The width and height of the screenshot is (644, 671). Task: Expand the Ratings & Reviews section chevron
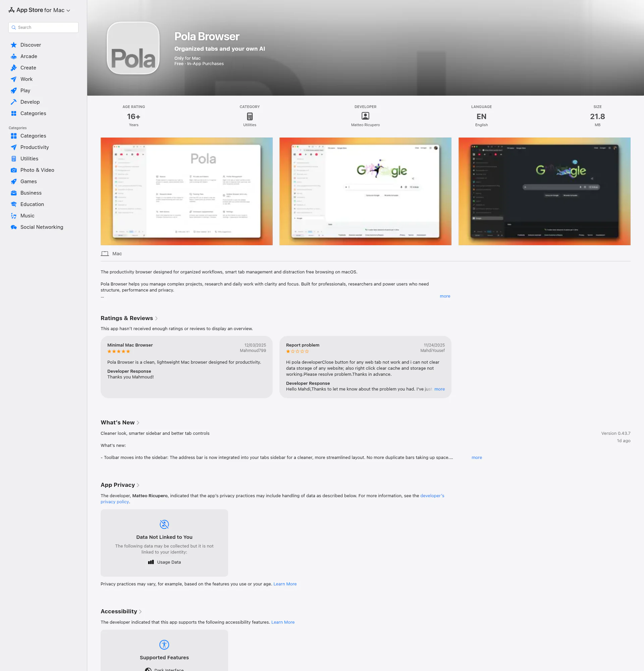(x=156, y=318)
